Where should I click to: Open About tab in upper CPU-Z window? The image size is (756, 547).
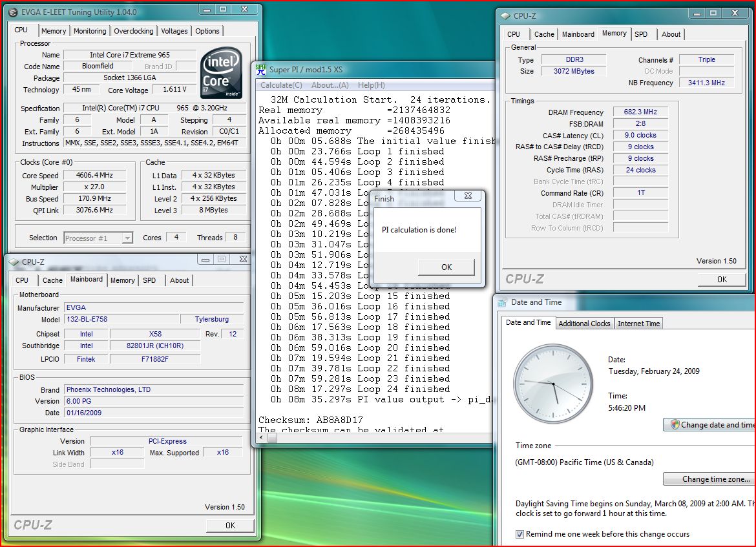coord(671,34)
